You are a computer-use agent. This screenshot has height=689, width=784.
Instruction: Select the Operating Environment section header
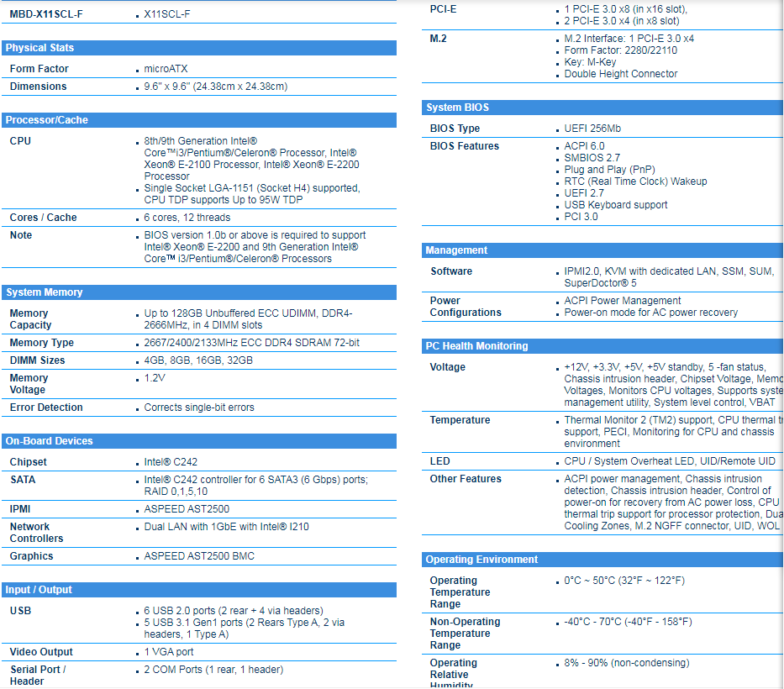[481, 560]
